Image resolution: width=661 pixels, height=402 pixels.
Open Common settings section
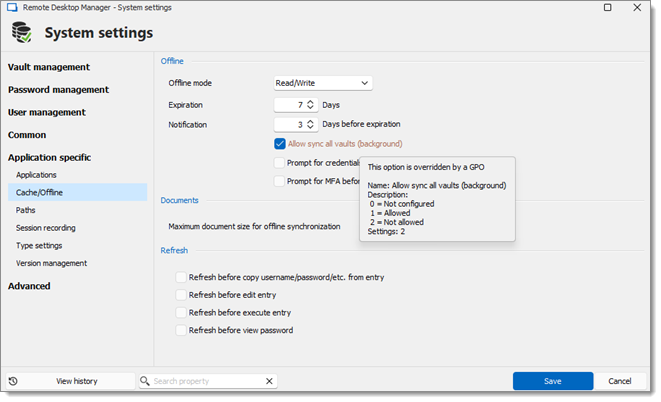click(27, 135)
